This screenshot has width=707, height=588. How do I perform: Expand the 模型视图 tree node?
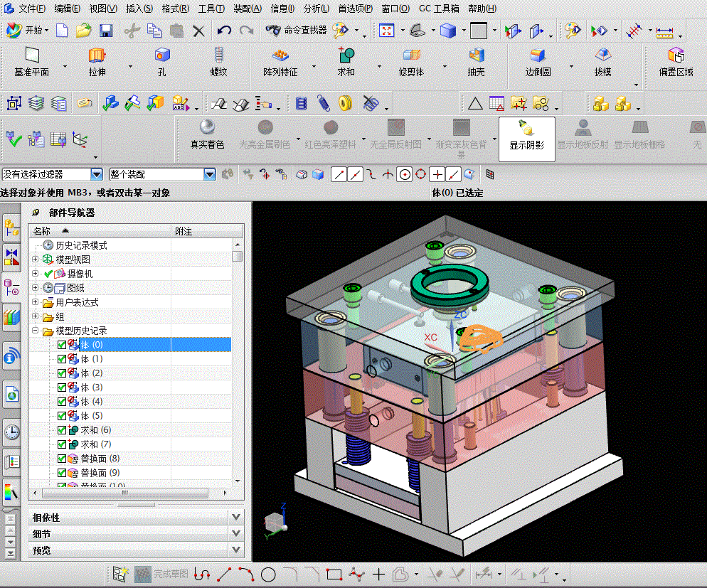click(x=35, y=259)
